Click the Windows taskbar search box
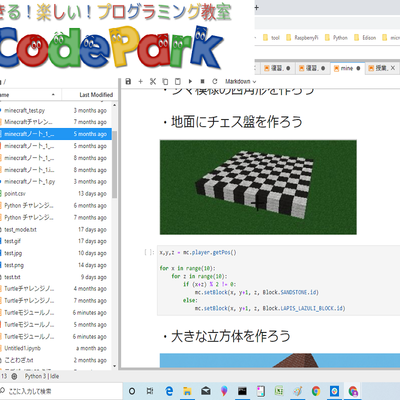 [61, 391]
